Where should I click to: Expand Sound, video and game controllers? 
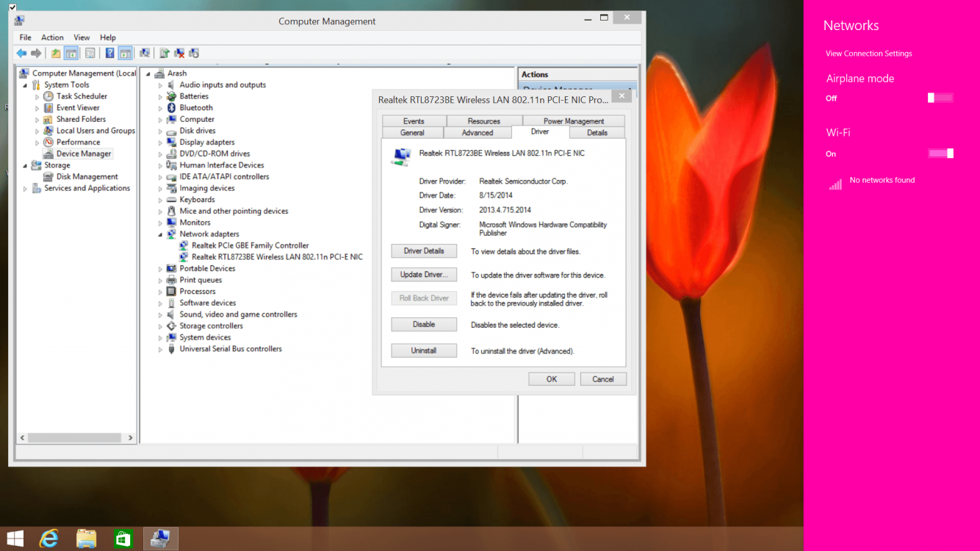click(x=160, y=314)
